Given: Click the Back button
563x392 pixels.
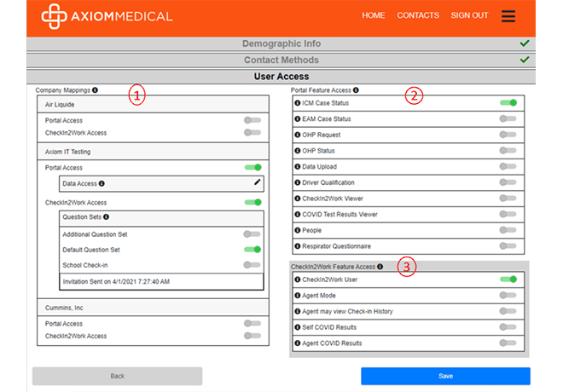Looking at the screenshot, I should (x=118, y=376).
